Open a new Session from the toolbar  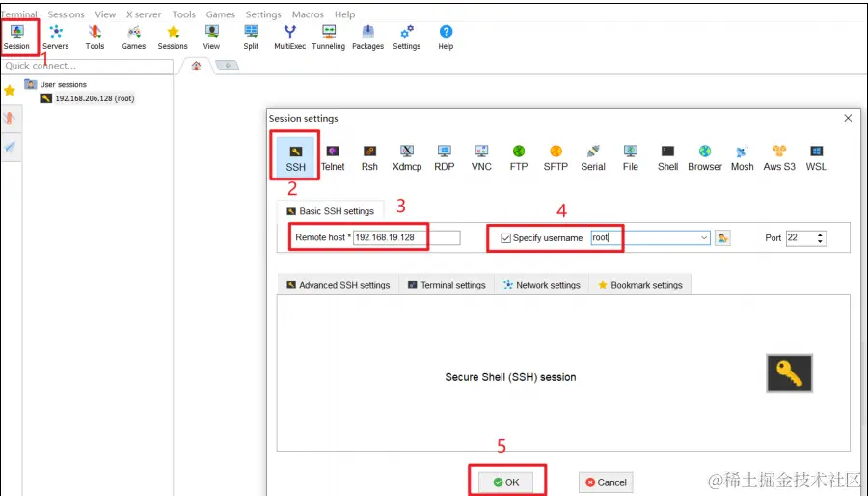16,38
